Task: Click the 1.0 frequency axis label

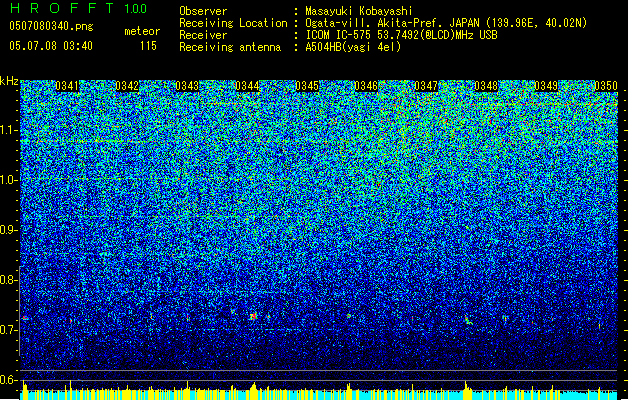Action: click(8, 180)
